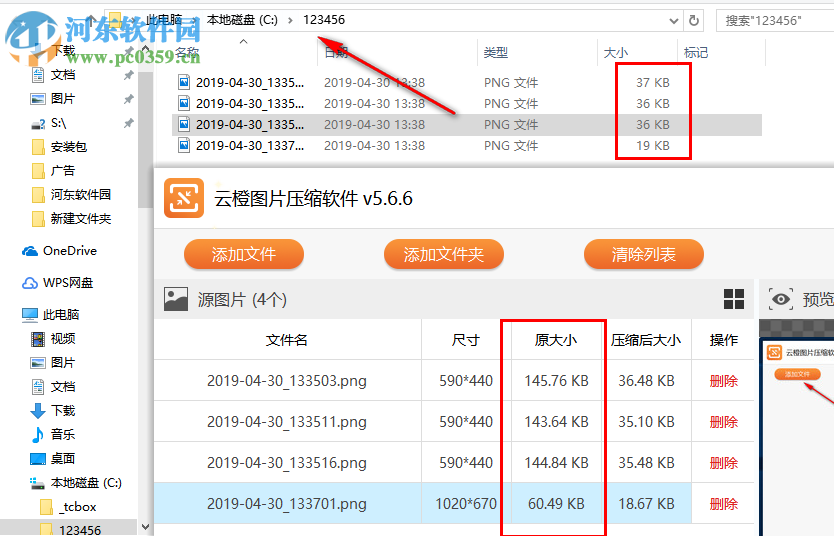
Task: Sort Explorer list by 类型 column
Action: click(496, 52)
